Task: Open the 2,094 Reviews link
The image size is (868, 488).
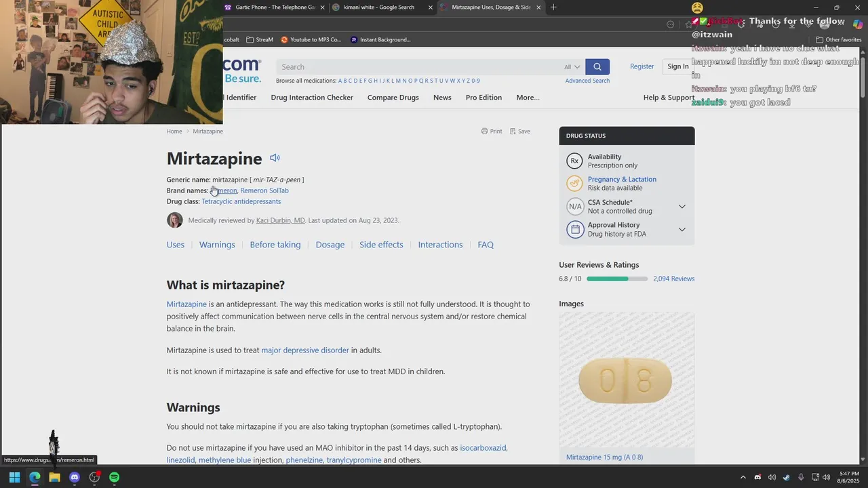Action: click(674, 279)
